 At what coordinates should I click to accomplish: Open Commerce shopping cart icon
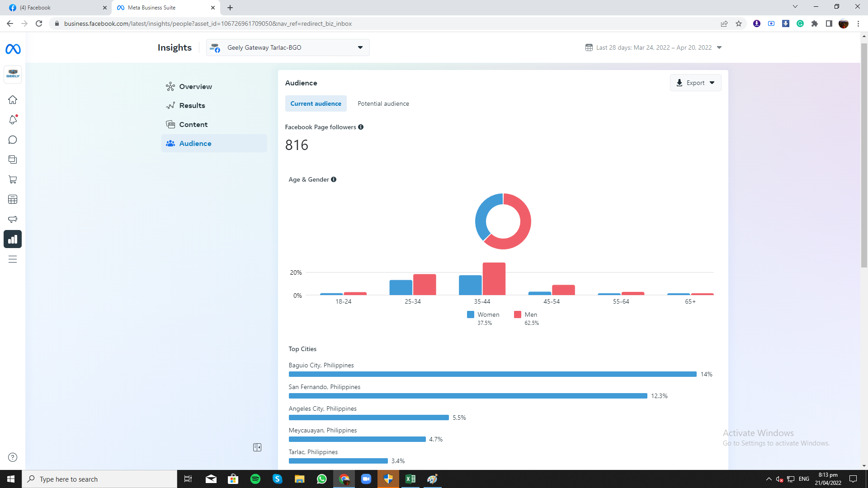[x=13, y=179]
